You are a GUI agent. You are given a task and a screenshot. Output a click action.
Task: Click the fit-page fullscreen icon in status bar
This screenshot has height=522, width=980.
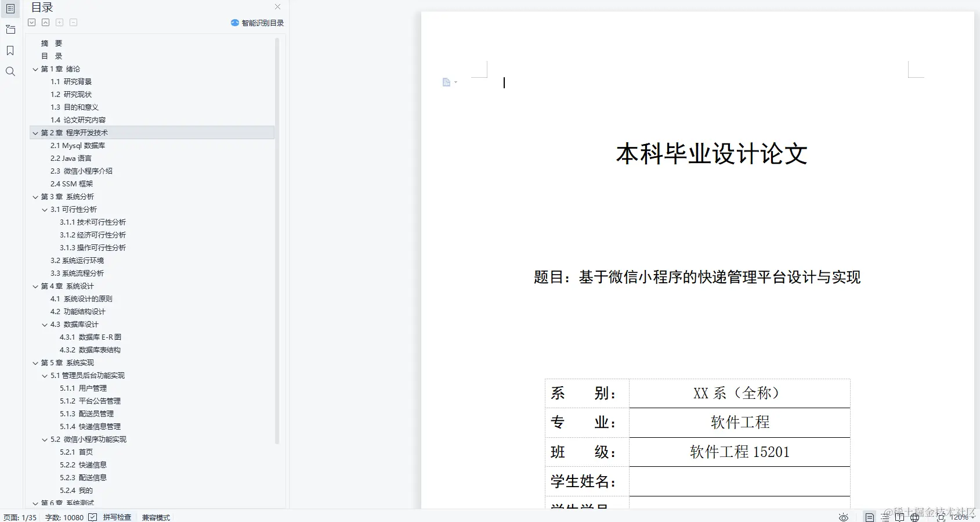[941, 517]
